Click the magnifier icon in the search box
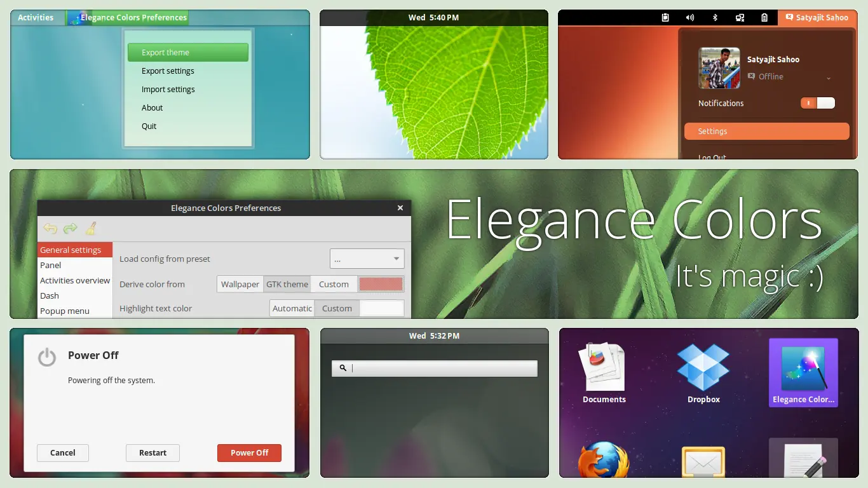The width and height of the screenshot is (868, 488). point(343,368)
